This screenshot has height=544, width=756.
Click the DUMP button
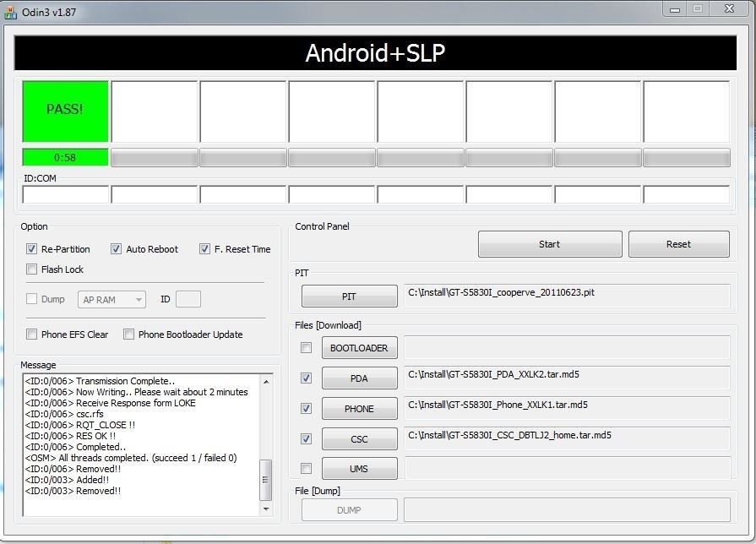pyautogui.click(x=350, y=509)
